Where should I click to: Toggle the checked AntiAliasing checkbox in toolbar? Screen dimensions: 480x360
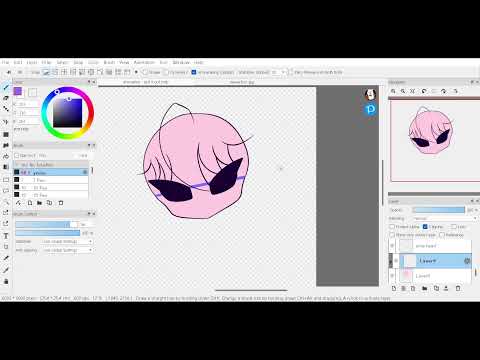pyautogui.click(x=194, y=72)
